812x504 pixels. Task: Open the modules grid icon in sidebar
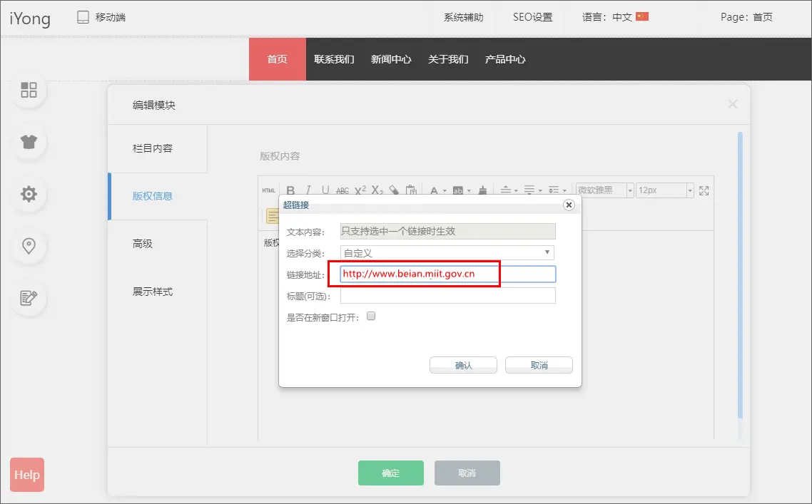(x=29, y=90)
